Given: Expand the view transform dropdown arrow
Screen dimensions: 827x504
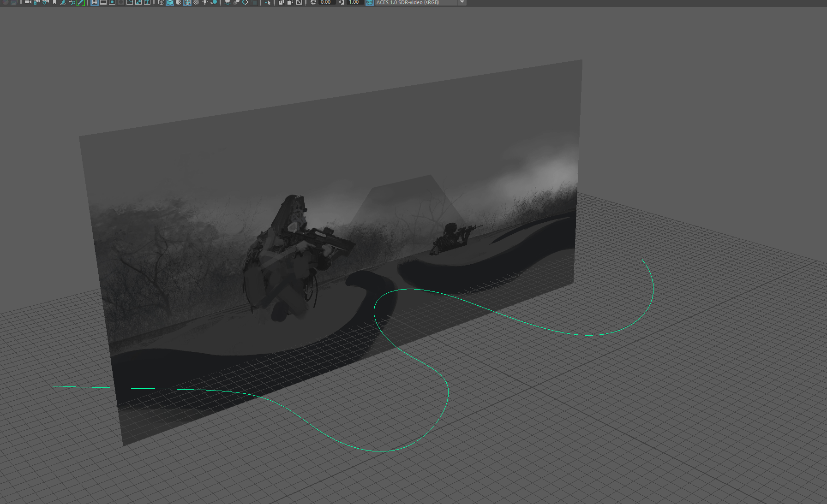Looking at the screenshot, I should pyautogui.click(x=462, y=2).
